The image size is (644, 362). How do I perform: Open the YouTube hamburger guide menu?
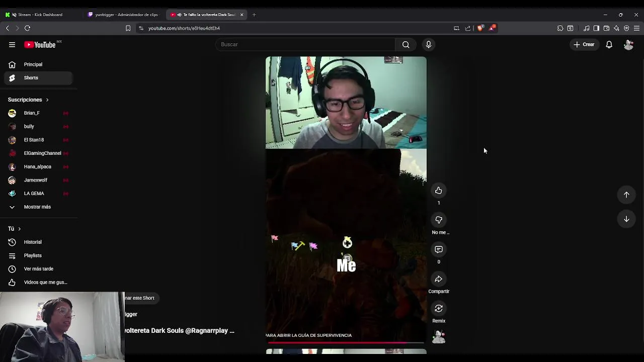(x=12, y=45)
